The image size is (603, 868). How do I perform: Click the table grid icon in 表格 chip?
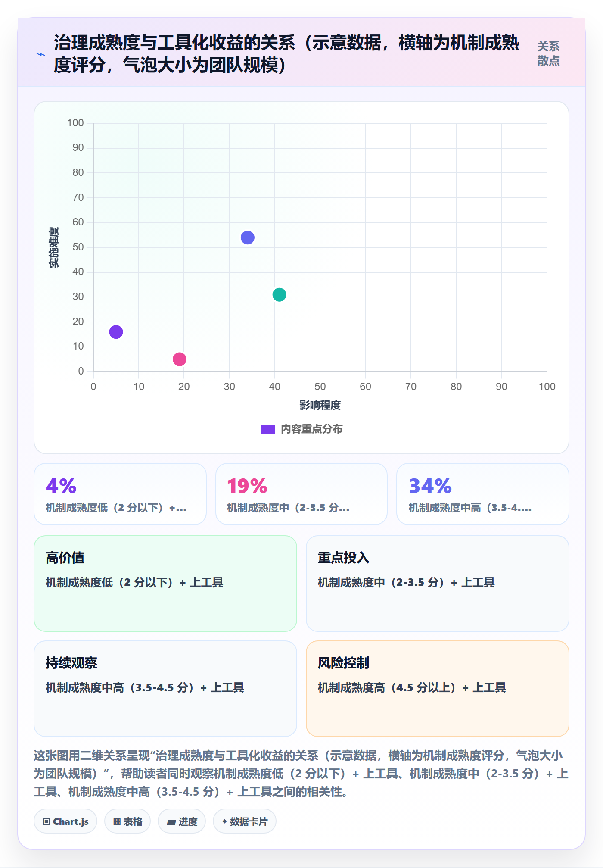click(x=117, y=822)
